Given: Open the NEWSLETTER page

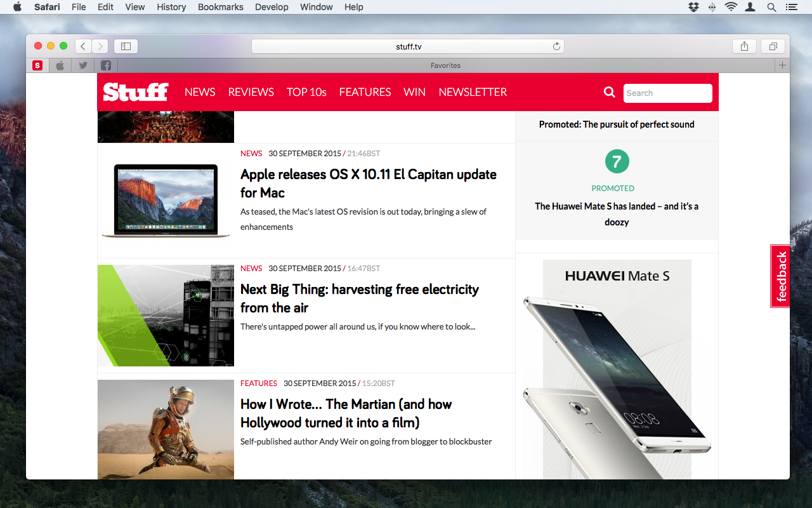Looking at the screenshot, I should pos(473,92).
